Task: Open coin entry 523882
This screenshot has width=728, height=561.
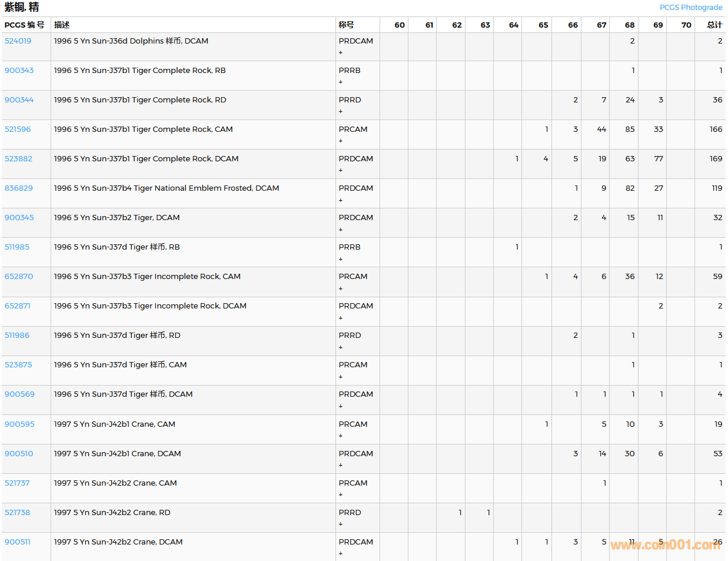Action: (19, 159)
